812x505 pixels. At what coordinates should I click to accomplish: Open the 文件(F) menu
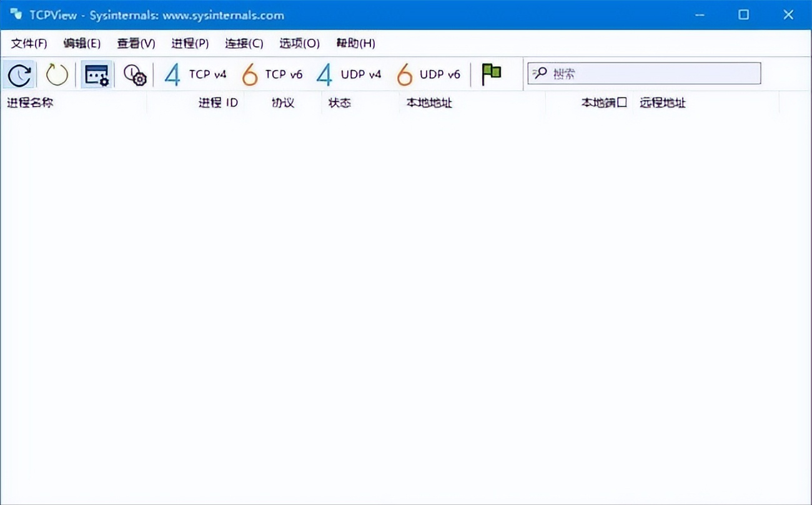tap(27, 43)
